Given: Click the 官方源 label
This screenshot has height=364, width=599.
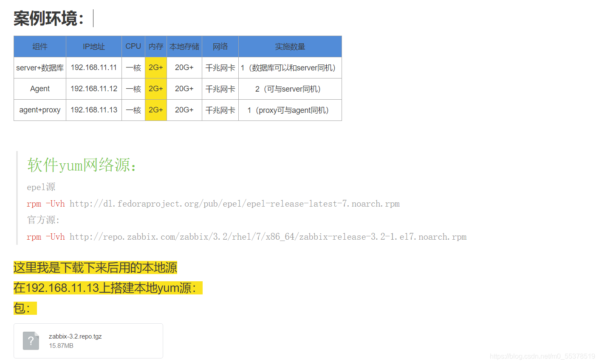Looking at the screenshot, I should coord(43,220).
